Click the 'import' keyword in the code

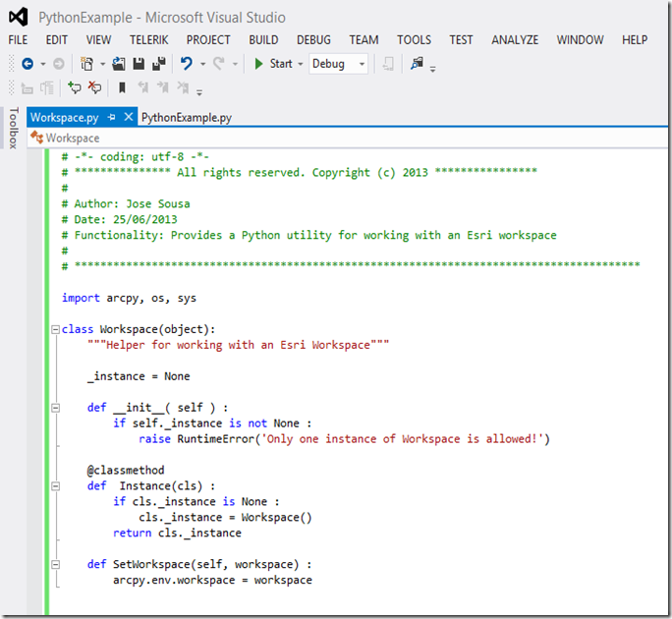(81, 298)
